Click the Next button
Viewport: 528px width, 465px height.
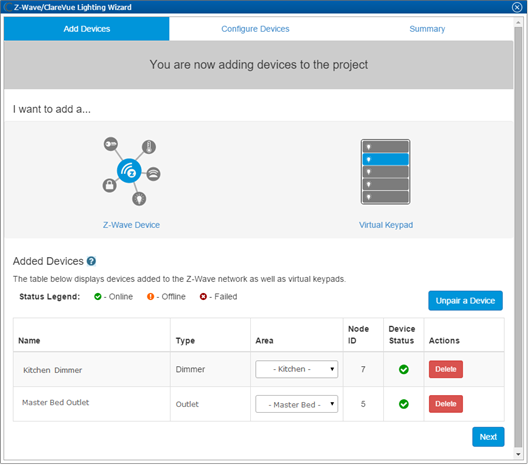click(x=488, y=437)
